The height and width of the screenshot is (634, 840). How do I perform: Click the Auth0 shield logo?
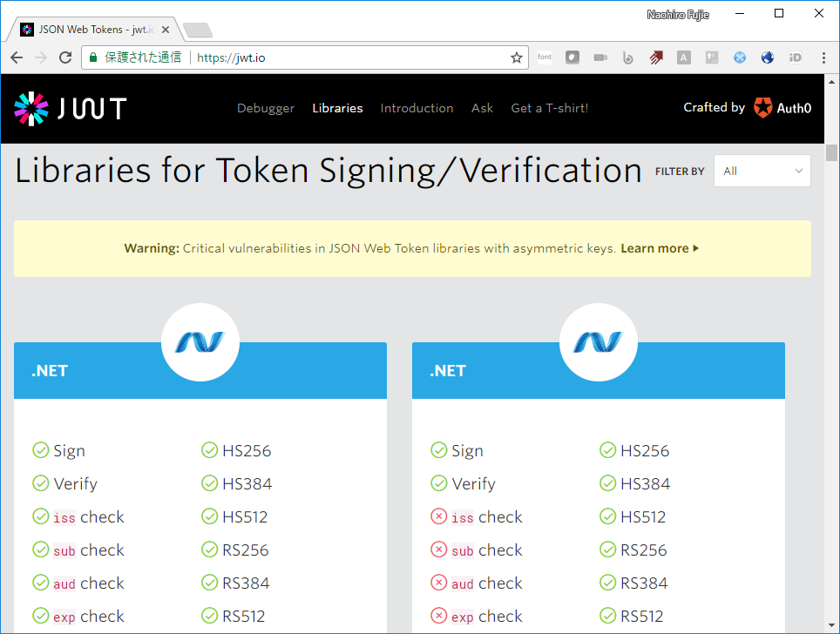pos(763,108)
